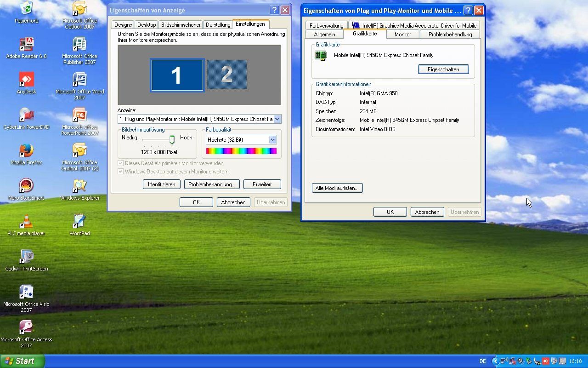Open the Bildschirmschoner tab

click(181, 25)
